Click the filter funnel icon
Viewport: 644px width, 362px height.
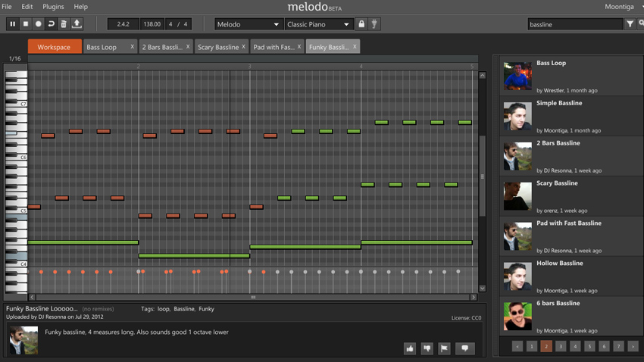(x=630, y=24)
